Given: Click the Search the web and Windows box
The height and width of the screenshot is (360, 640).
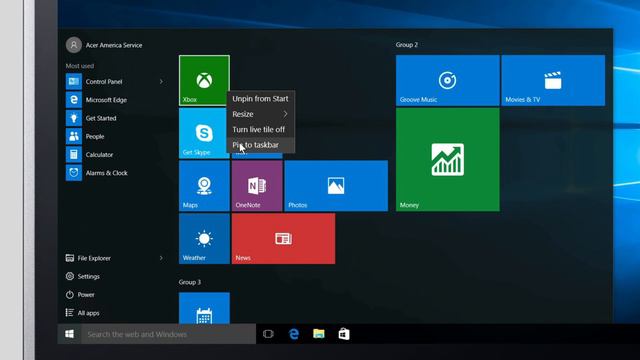Looking at the screenshot, I should [x=169, y=334].
